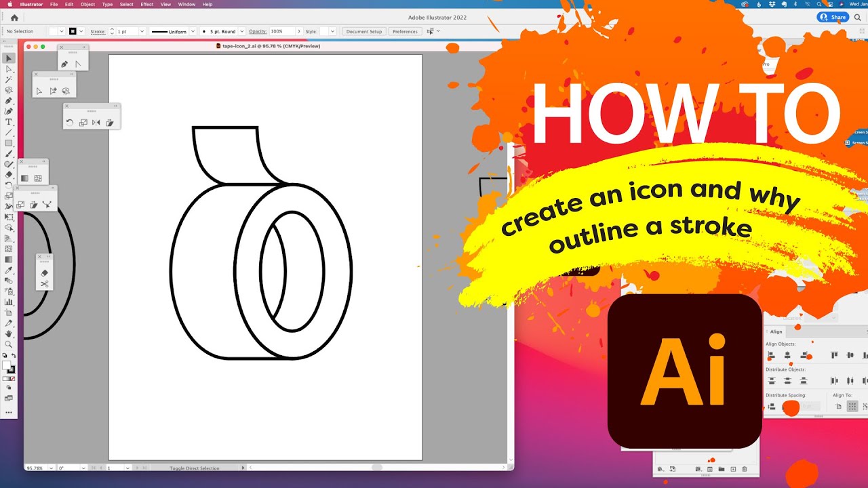Click Horizontal Align Center in the Align panel
The height and width of the screenshot is (488, 868).
click(x=787, y=355)
